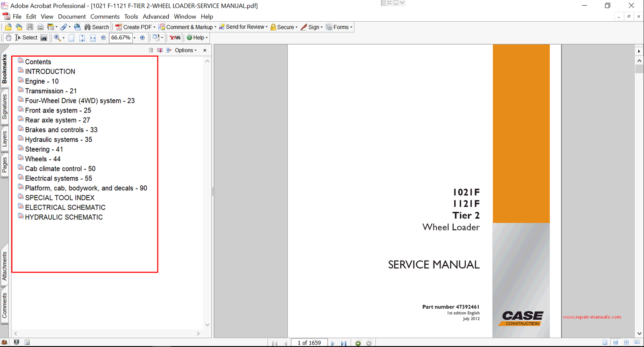This screenshot has width=644, height=347.
Task: Switch to Continuous page layout in status bar
Action: point(615,343)
